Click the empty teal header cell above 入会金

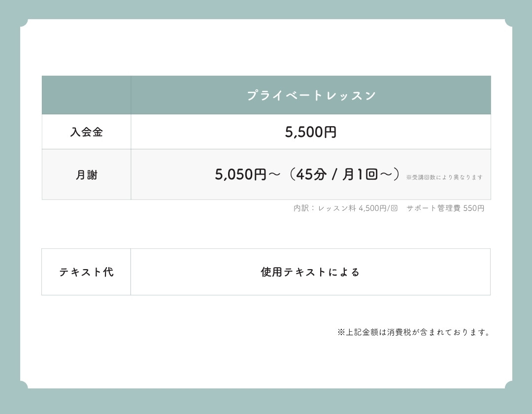86,95
